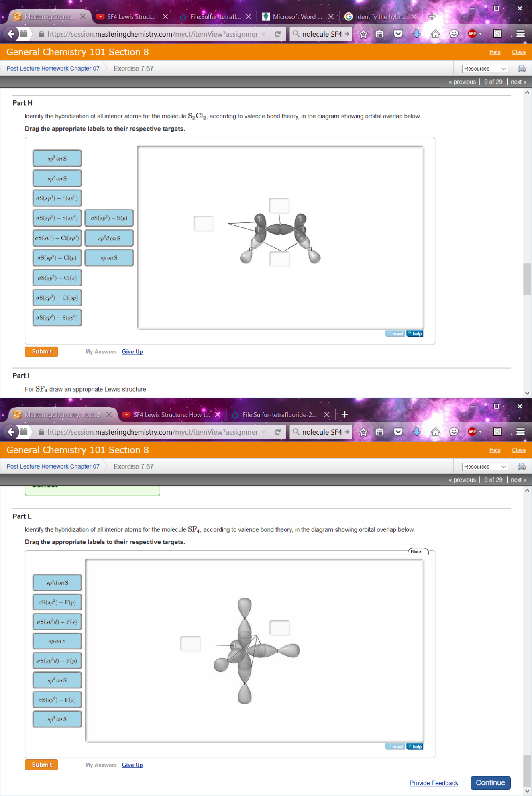Select the σS(sp³) – Cl(p) label
Viewport: 532px width, 796px height.
click(x=57, y=258)
